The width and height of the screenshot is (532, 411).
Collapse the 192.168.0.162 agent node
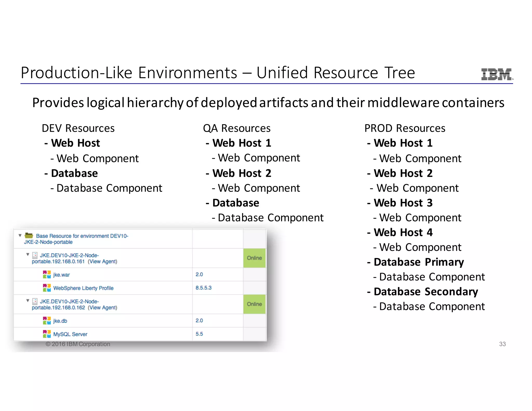click(x=28, y=301)
